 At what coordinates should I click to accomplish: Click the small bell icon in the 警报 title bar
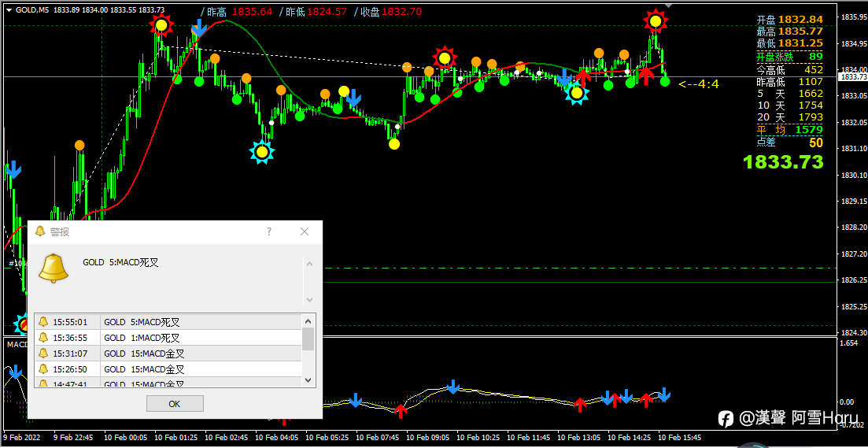pyautogui.click(x=40, y=231)
